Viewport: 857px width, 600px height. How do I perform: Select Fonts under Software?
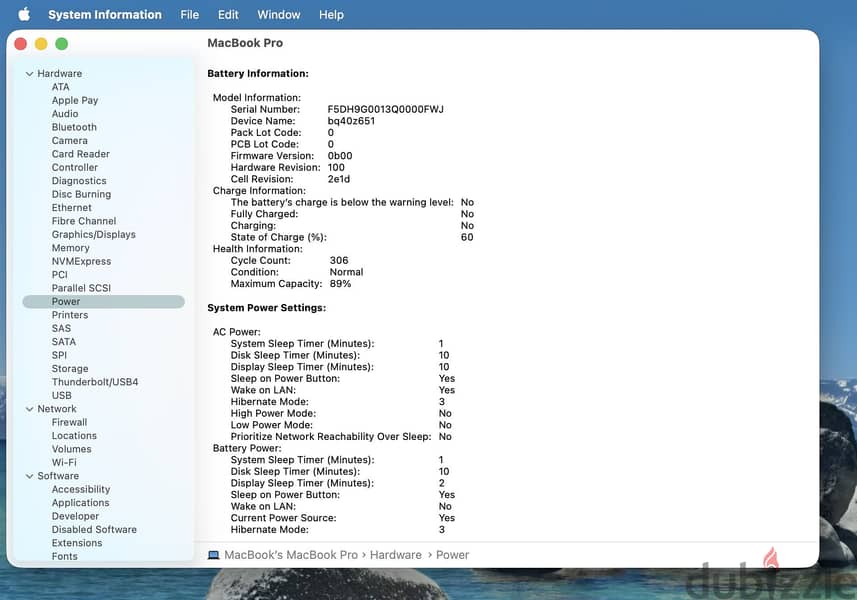click(64, 556)
